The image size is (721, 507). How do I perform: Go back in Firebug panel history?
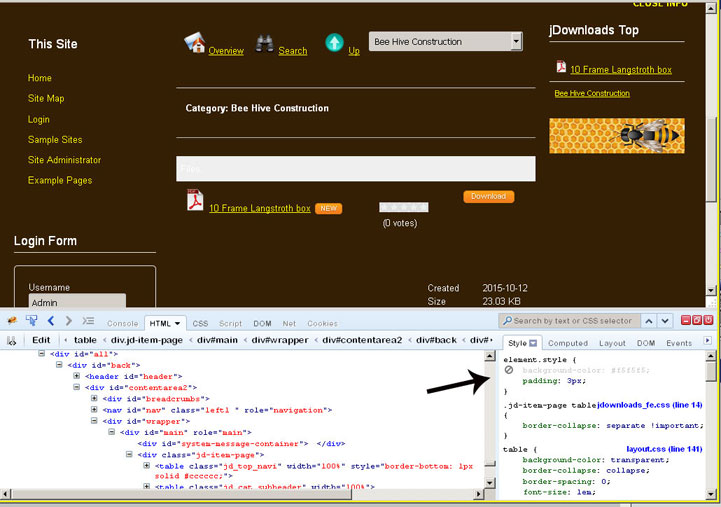coord(51,321)
